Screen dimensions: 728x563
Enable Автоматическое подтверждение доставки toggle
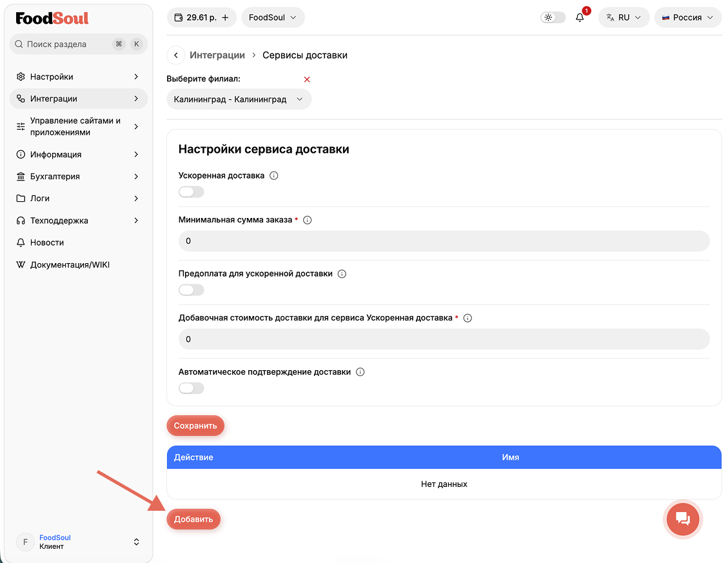coord(192,388)
